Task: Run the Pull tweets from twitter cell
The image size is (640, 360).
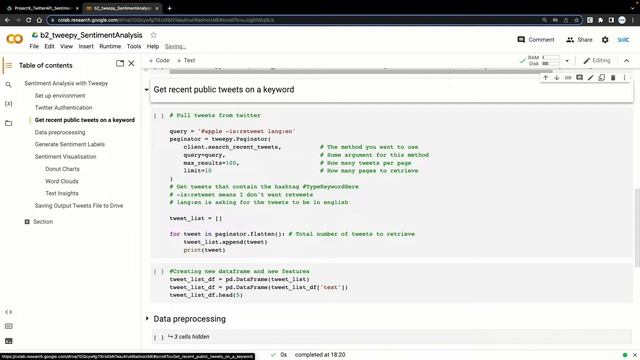Action: click(x=158, y=116)
